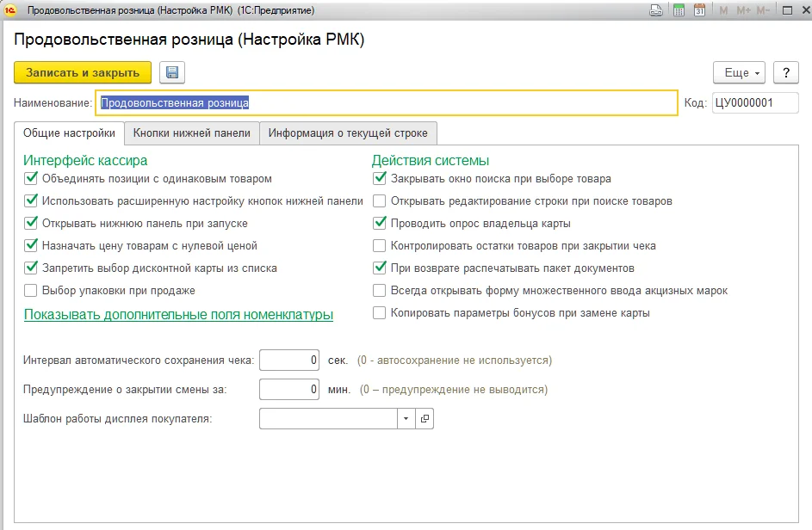Click the form title 'Продовольственная розница (Настройка РМК)'
This screenshot has height=530, width=812.
189,40
